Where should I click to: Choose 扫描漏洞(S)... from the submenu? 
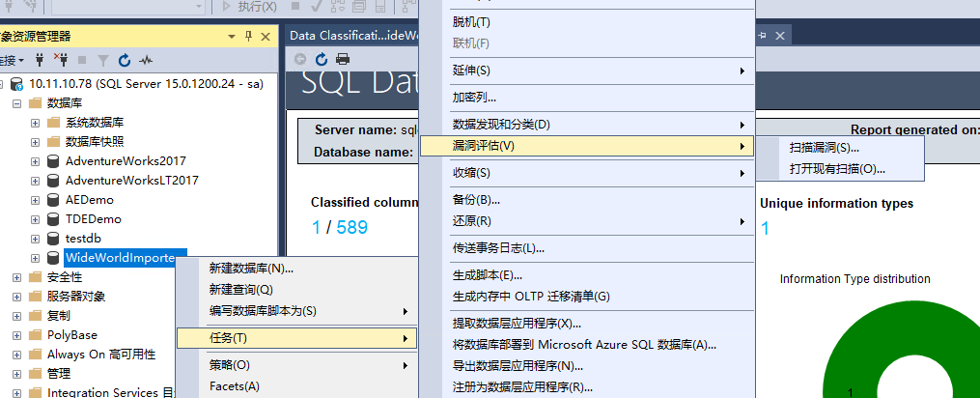tap(839, 149)
